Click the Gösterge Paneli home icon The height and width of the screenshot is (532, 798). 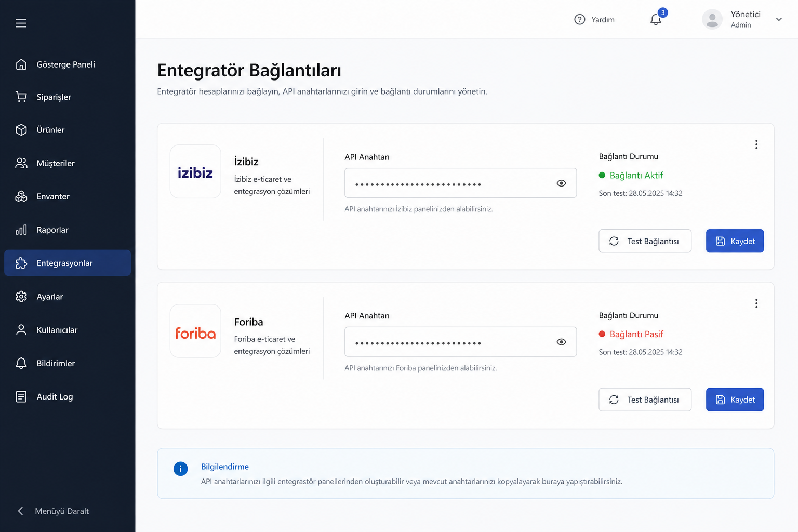pyautogui.click(x=21, y=64)
